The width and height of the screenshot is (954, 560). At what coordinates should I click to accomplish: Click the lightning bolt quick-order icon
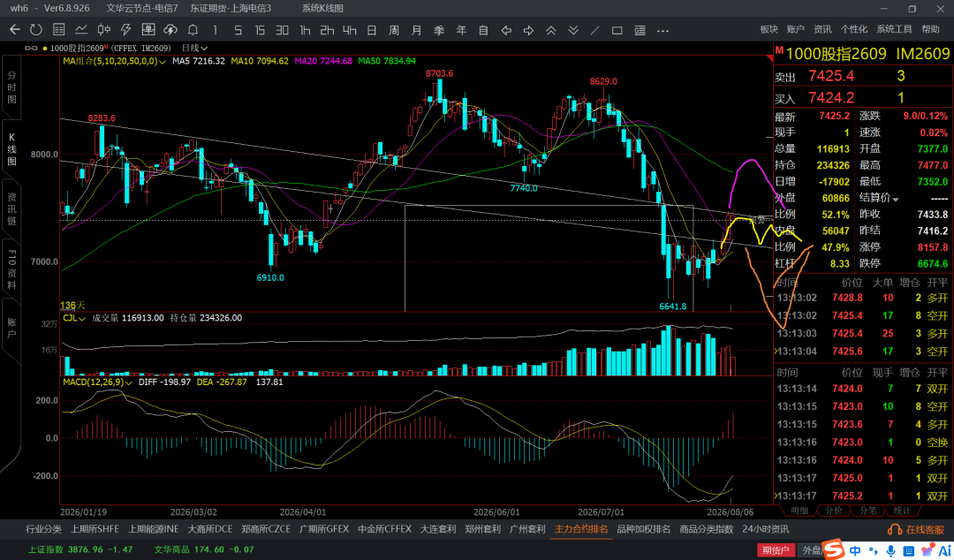point(126,30)
